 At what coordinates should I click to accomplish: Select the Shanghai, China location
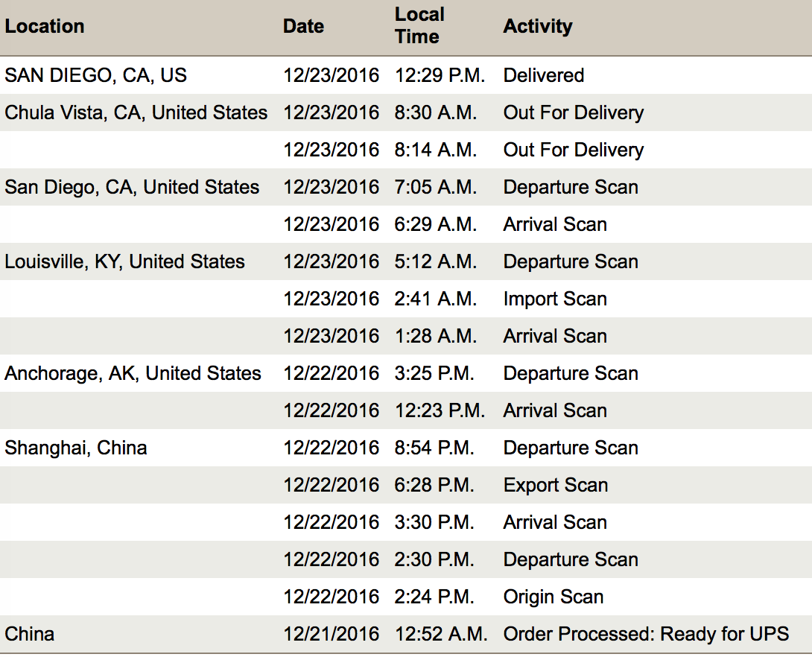coord(75,448)
